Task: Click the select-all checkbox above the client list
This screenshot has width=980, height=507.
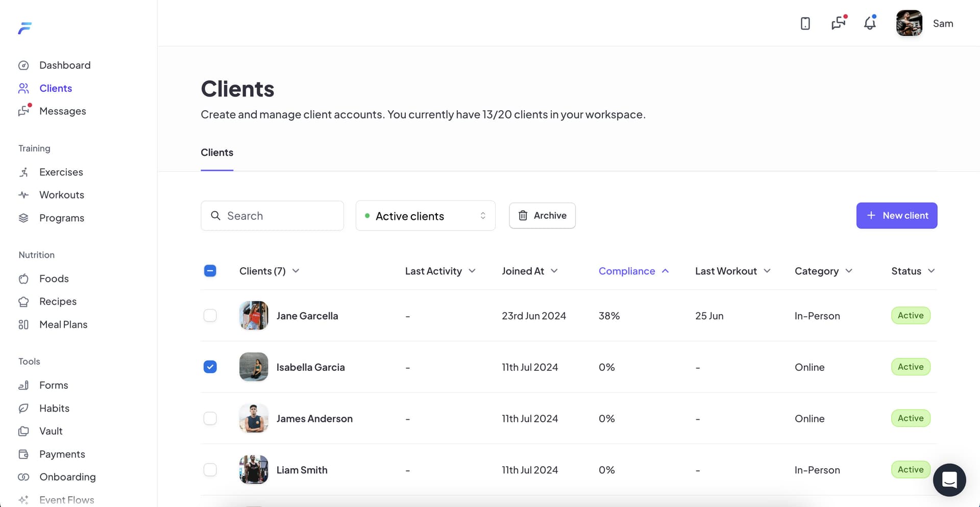Action: [210, 271]
